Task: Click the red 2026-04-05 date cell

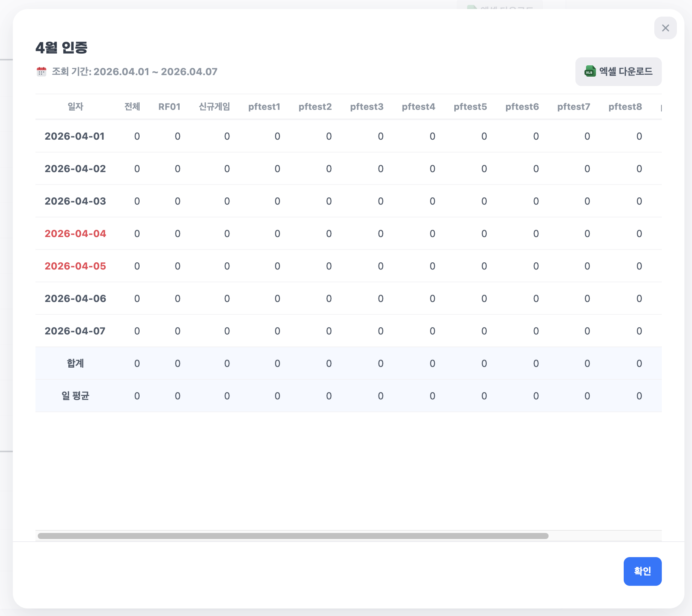Action: click(75, 266)
